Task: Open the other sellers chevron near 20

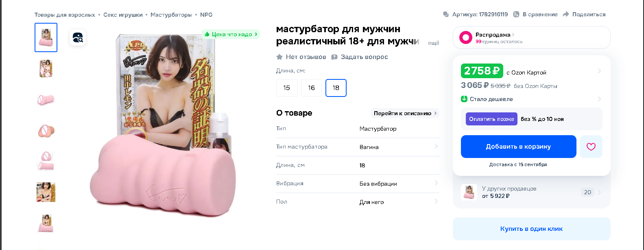Action: [599, 192]
